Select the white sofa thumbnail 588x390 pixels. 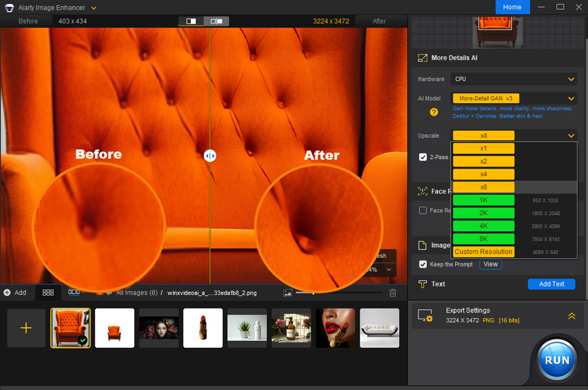[x=380, y=328]
